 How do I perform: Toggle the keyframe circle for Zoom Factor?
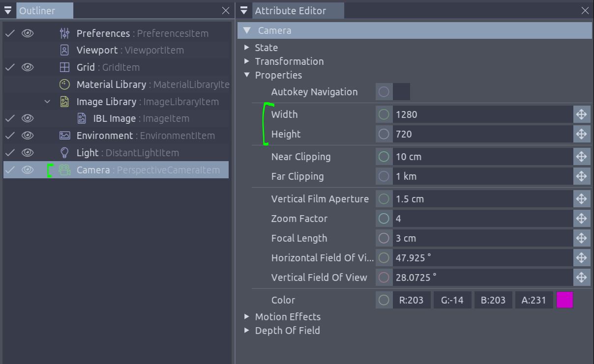pyautogui.click(x=384, y=219)
